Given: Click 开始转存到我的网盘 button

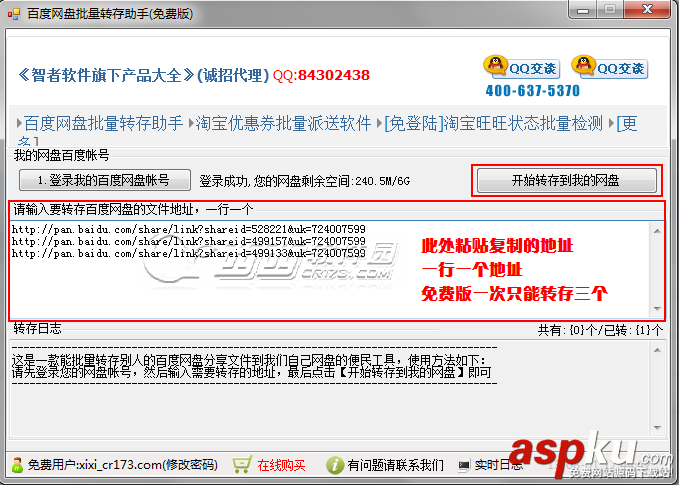Looking at the screenshot, I should pos(566,180).
